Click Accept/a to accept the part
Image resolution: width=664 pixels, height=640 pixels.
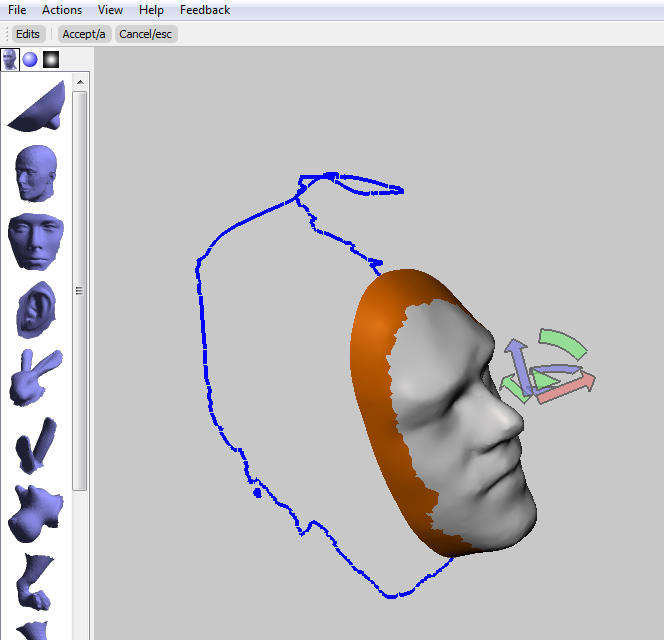pyautogui.click(x=84, y=34)
